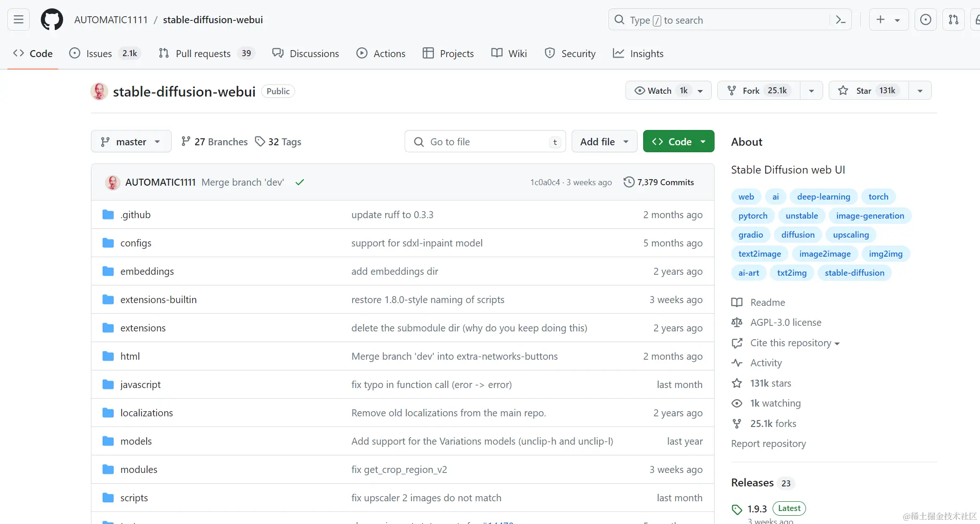Open the Discussions tab

[x=306, y=53]
